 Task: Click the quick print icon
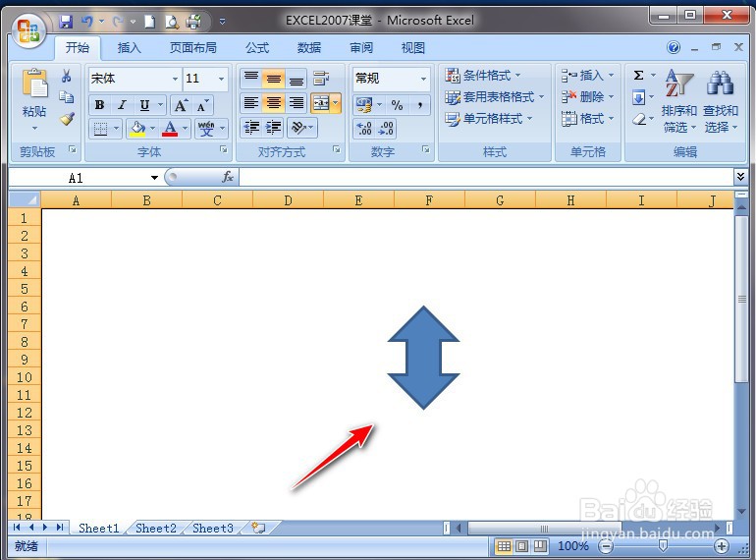coord(193,22)
